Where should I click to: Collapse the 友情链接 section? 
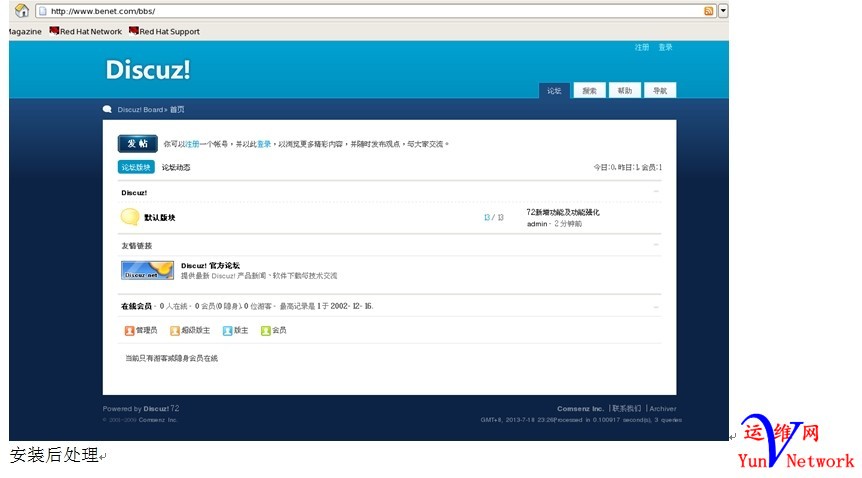tap(656, 245)
